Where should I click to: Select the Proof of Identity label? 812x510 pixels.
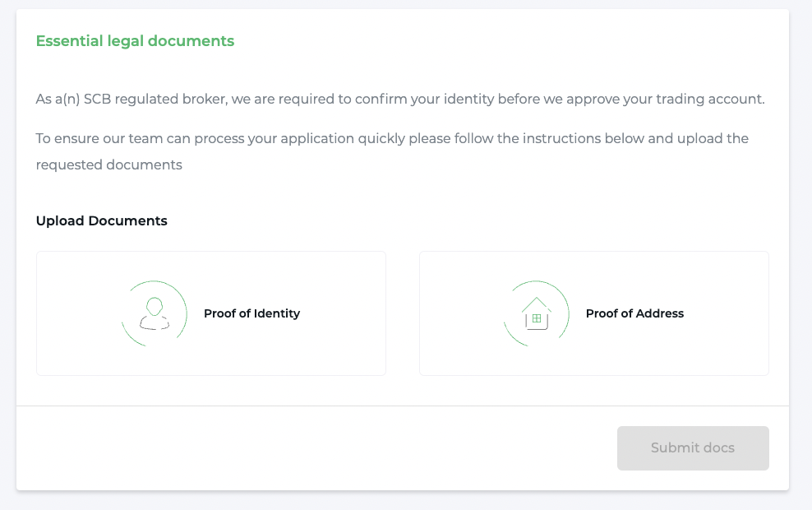(251, 313)
